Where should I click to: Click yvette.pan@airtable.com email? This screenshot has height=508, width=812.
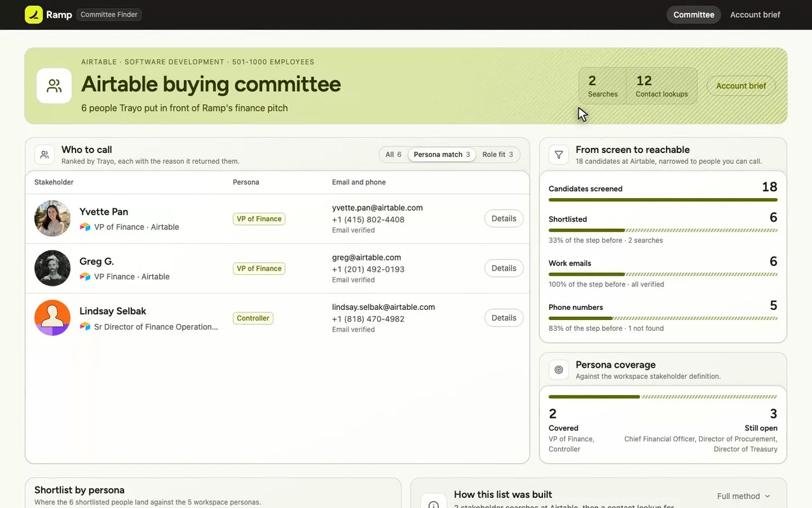(x=377, y=208)
